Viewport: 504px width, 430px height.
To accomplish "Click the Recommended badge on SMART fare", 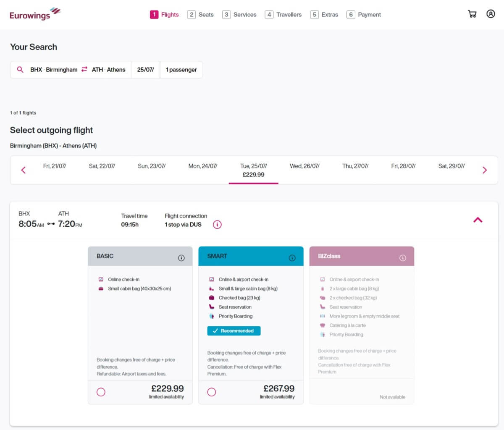I will point(234,331).
